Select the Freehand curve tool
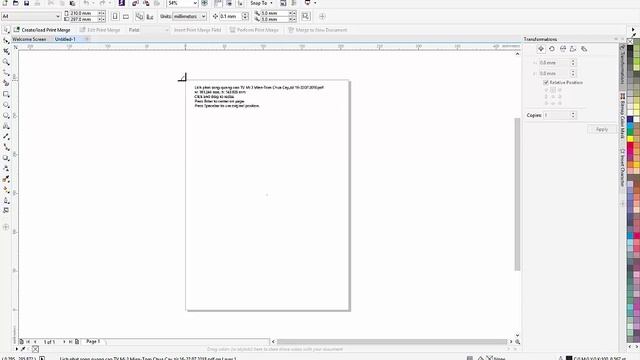This screenshot has height=360, width=640. [6, 73]
